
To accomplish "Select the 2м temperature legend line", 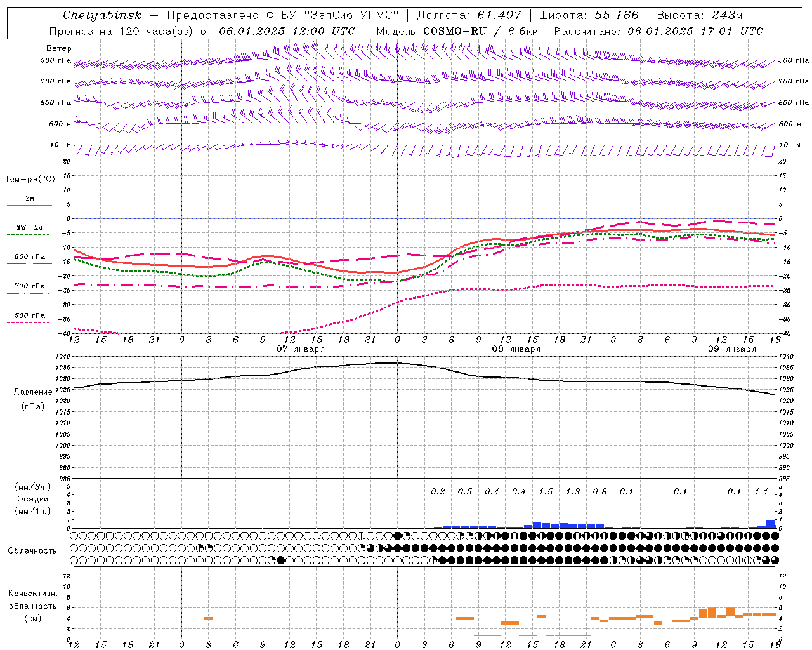I will 29,205.
